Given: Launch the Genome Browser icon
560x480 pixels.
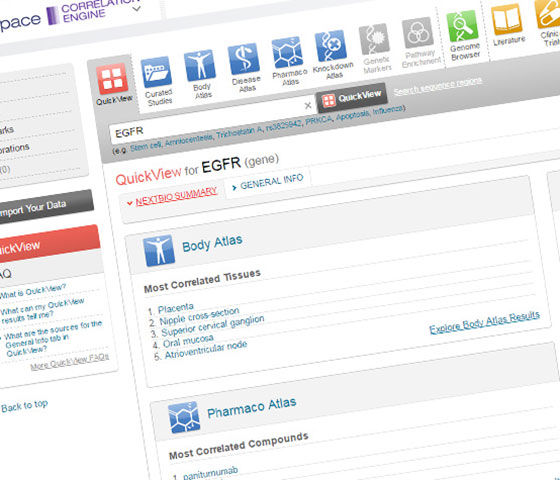Looking at the screenshot, I should click(462, 26).
